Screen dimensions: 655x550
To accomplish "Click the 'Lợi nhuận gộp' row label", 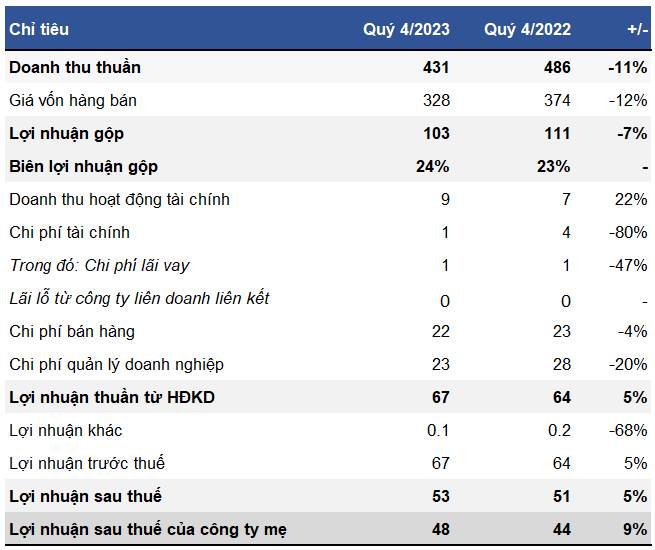I will tap(66, 134).
